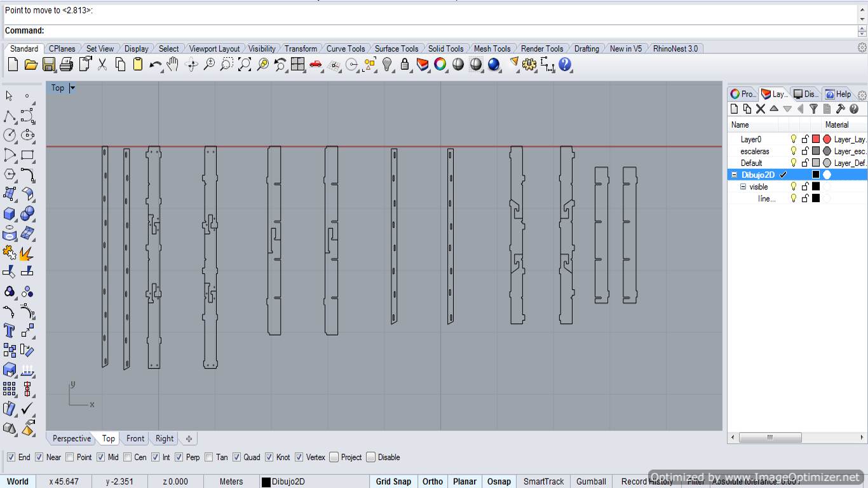Collapse the visible sublayer tree
The width and height of the screenshot is (868, 488).
(743, 187)
